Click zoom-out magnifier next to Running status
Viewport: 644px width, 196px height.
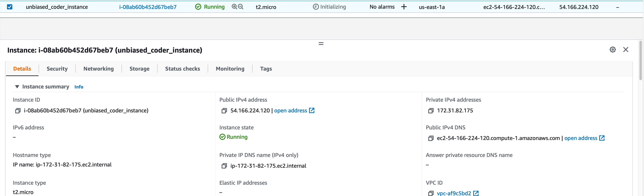(x=241, y=7)
